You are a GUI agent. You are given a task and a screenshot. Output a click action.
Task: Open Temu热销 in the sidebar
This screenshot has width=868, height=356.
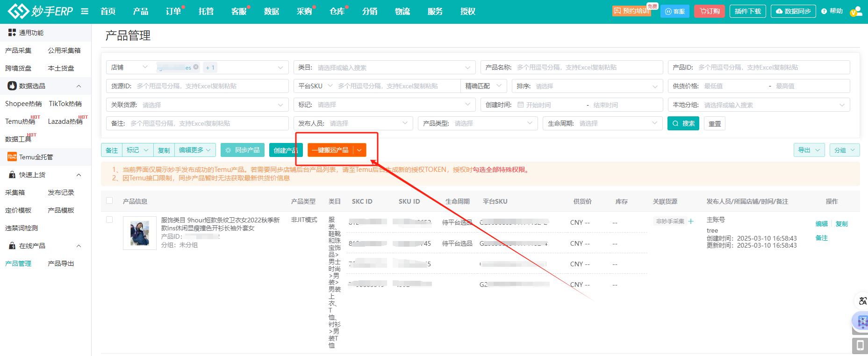(x=20, y=121)
